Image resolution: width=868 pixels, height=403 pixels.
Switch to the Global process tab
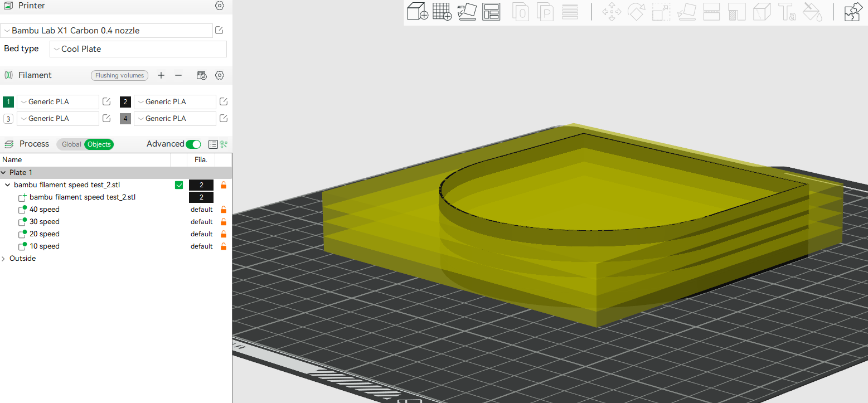click(x=71, y=144)
